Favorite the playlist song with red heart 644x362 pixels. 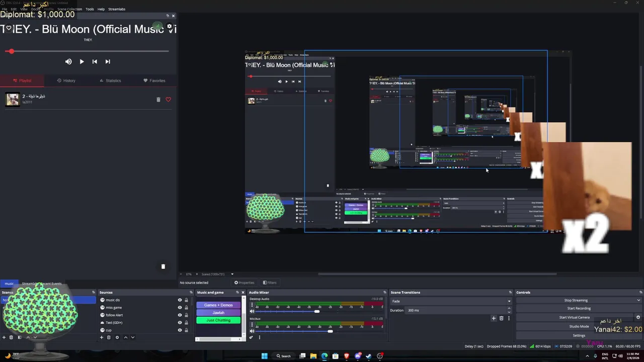168,100
